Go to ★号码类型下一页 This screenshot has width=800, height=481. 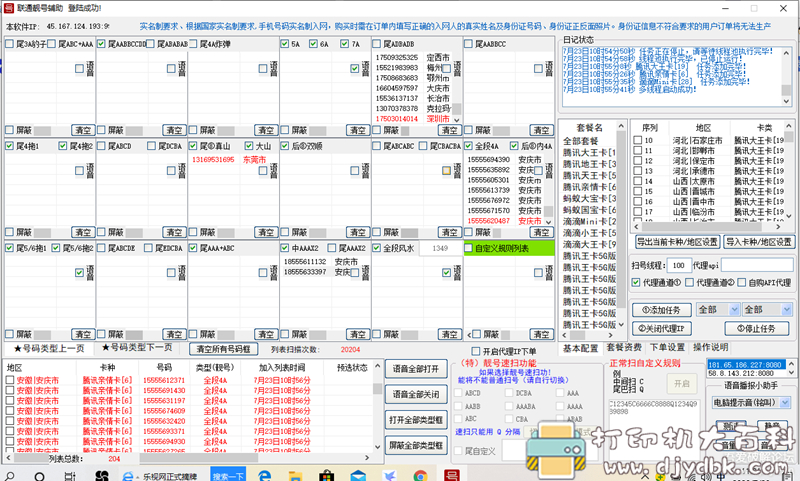(137, 347)
